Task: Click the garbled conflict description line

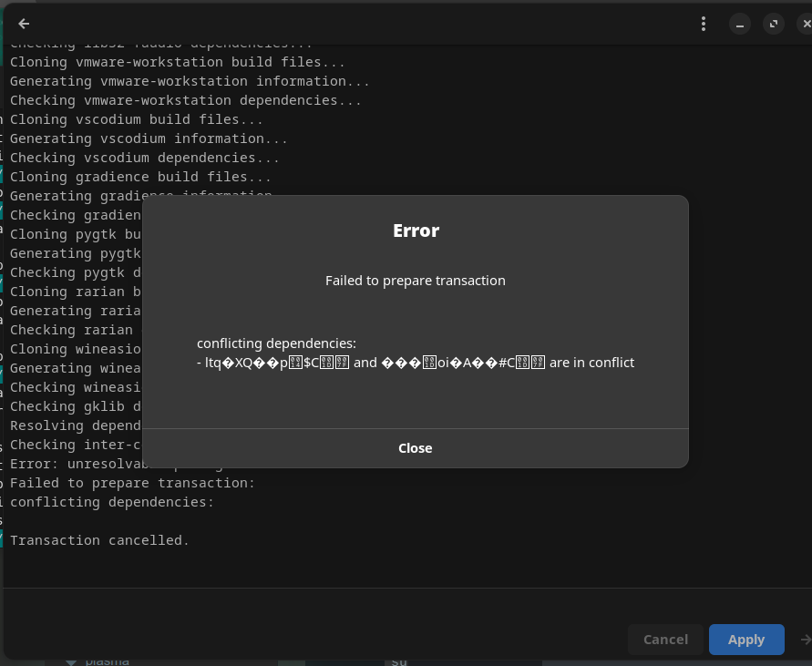Action: [x=416, y=363]
